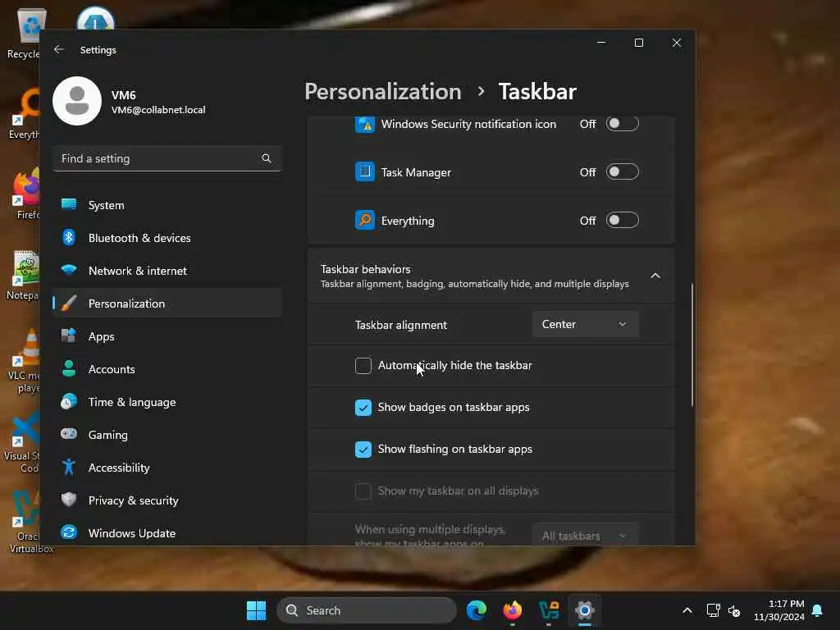The height and width of the screenshot is (630, 840).
Task: Uncheck Show flashing on taskbar apps
Action: click(363, 449)
